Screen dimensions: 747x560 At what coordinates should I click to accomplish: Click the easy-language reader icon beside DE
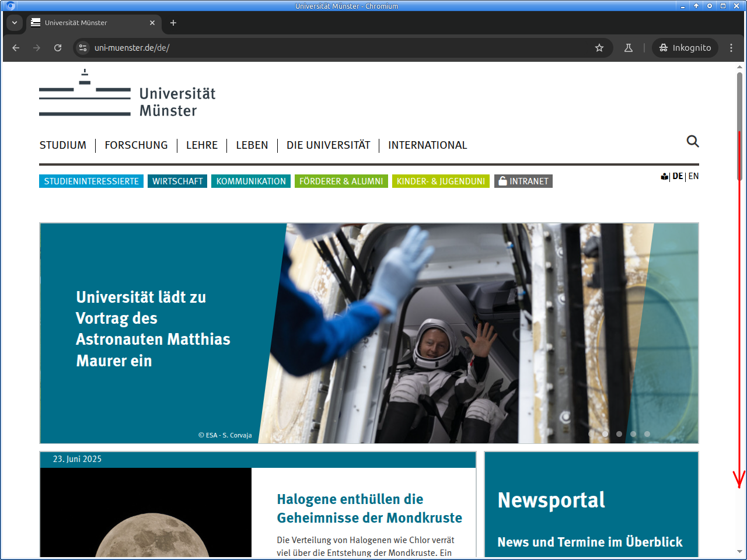coord(664,177)
